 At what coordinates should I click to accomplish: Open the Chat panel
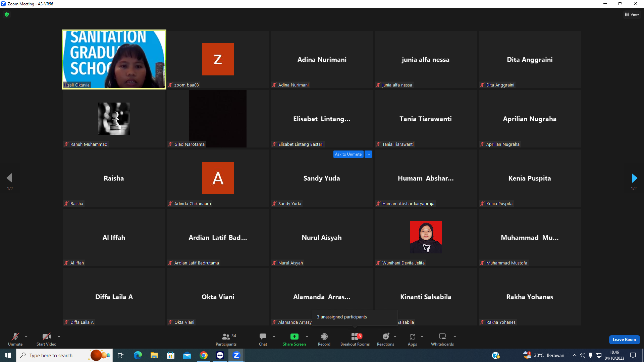click(263, 339)
